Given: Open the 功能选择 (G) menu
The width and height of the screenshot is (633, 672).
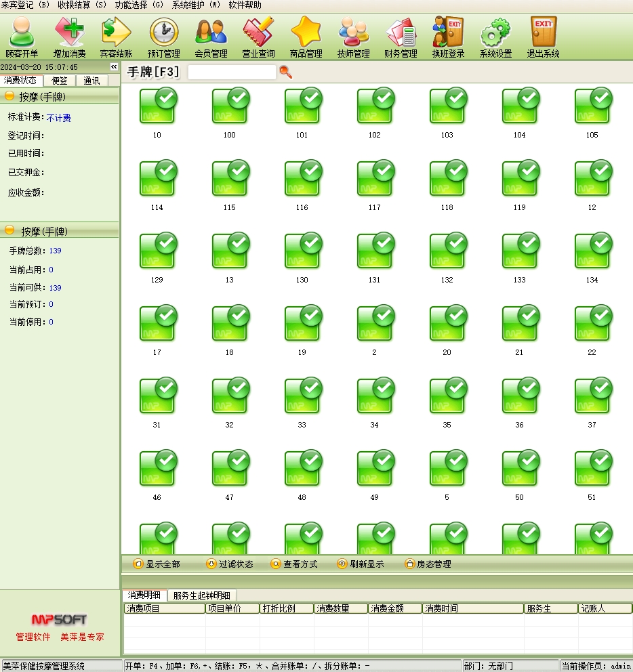Looking at the screenshot, I should pos(139,5).
